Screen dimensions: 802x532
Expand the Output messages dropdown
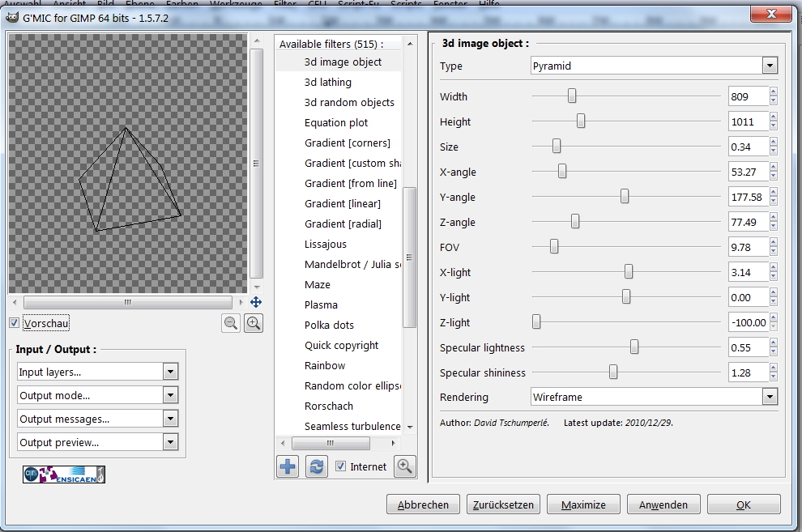(x=97, y=419)
